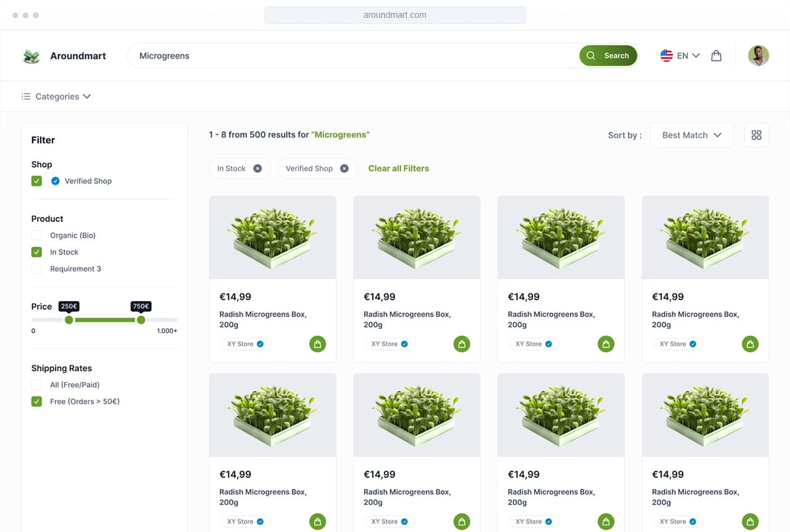This screenshot has width=790, height=532.
Task: Open the Best Match sort dropdown
Action: 691,135
